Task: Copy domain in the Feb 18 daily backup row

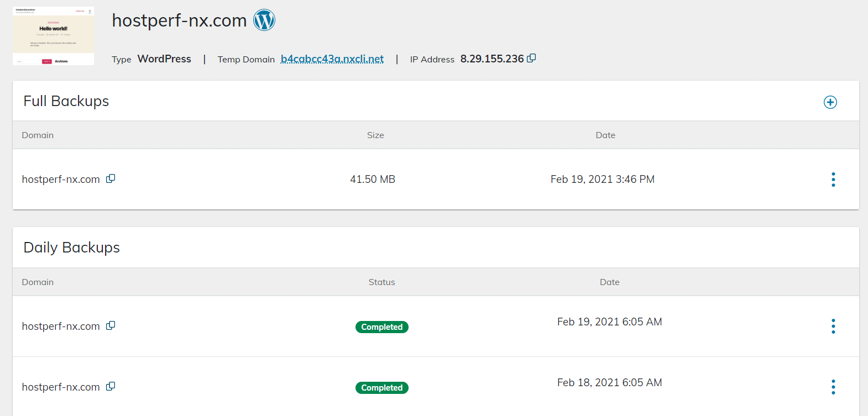Action: pos(111,386)
